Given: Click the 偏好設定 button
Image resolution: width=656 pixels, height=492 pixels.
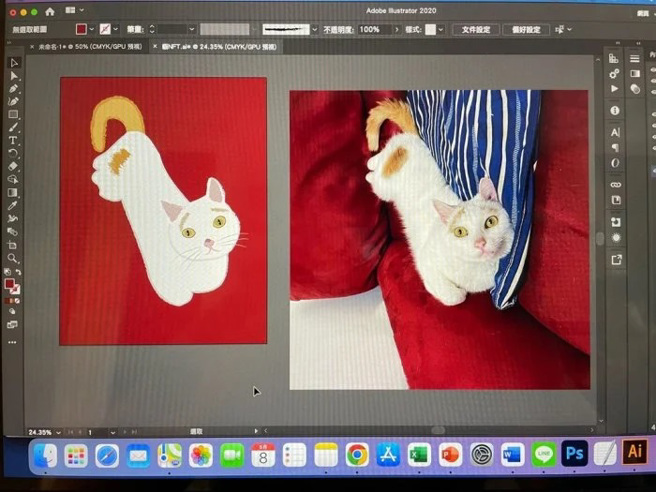Looking at the screenshot, I should click(x=526, y=30).
